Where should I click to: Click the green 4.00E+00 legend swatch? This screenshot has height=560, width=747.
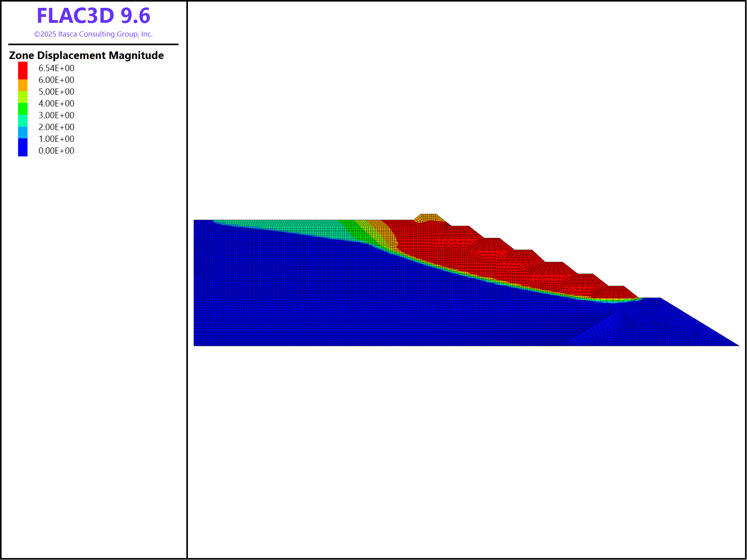(x=23, y=109)
